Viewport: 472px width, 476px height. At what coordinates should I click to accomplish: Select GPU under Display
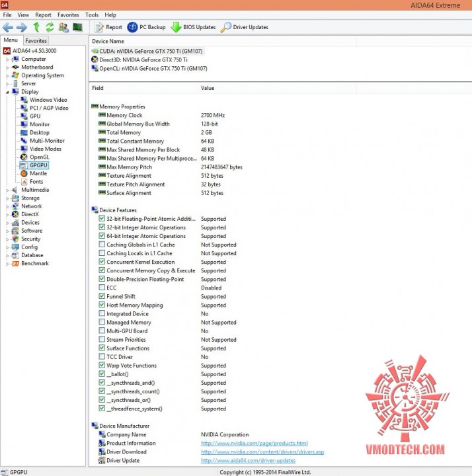[x=30, y=116]
